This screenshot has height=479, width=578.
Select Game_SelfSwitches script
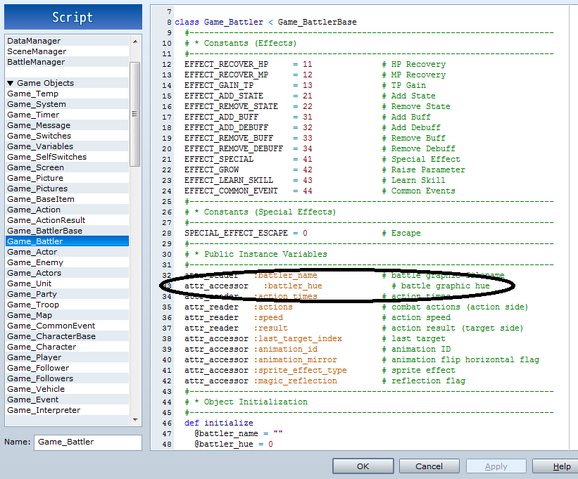(67, 157)
